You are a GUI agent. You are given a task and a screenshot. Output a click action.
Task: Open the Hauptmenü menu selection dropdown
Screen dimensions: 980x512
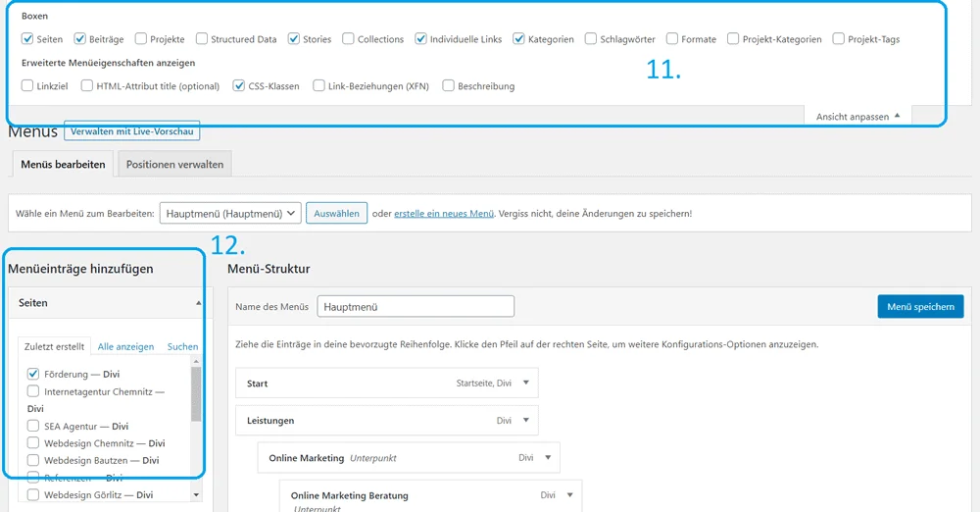(x=230, y=214)
